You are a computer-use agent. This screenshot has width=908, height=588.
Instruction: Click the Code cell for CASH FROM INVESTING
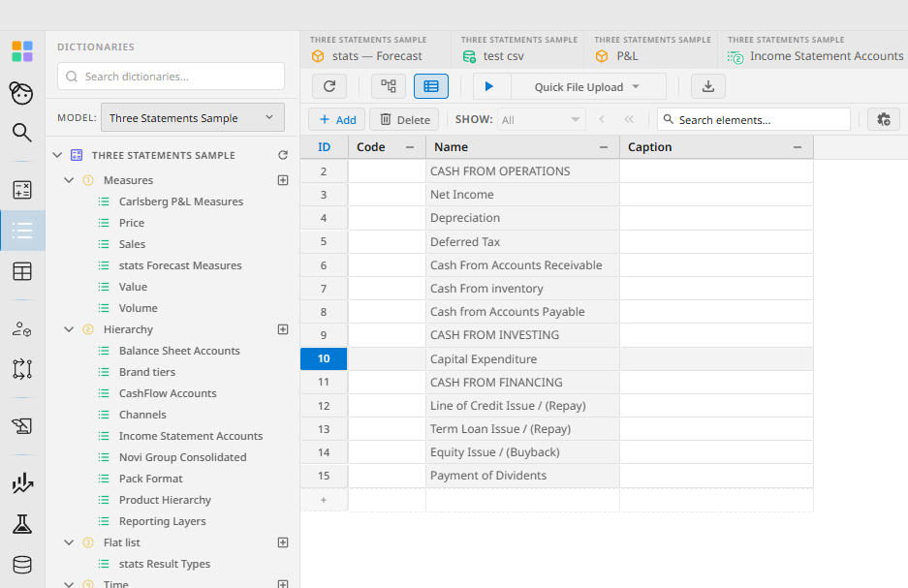(387, 335)
